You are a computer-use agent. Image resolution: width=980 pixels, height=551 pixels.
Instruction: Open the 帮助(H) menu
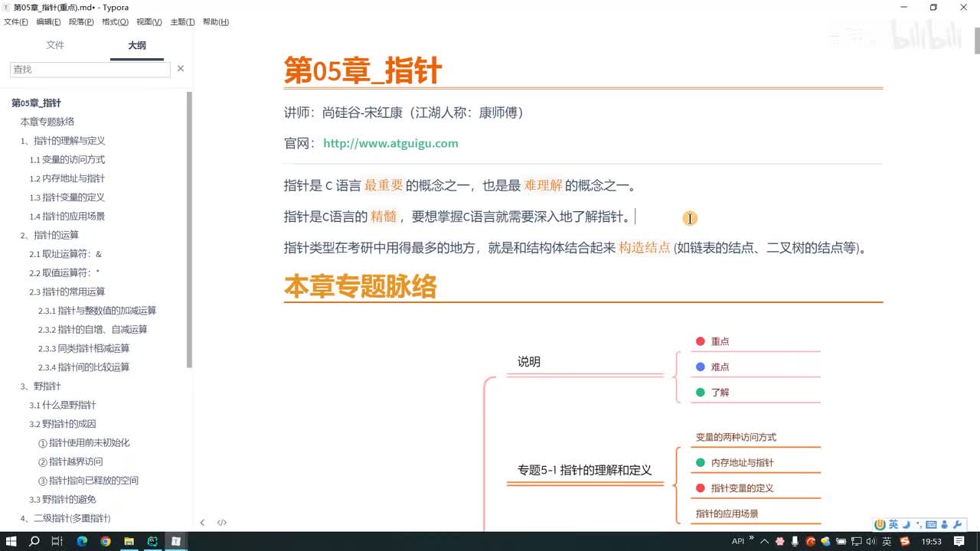coord(215,22)
